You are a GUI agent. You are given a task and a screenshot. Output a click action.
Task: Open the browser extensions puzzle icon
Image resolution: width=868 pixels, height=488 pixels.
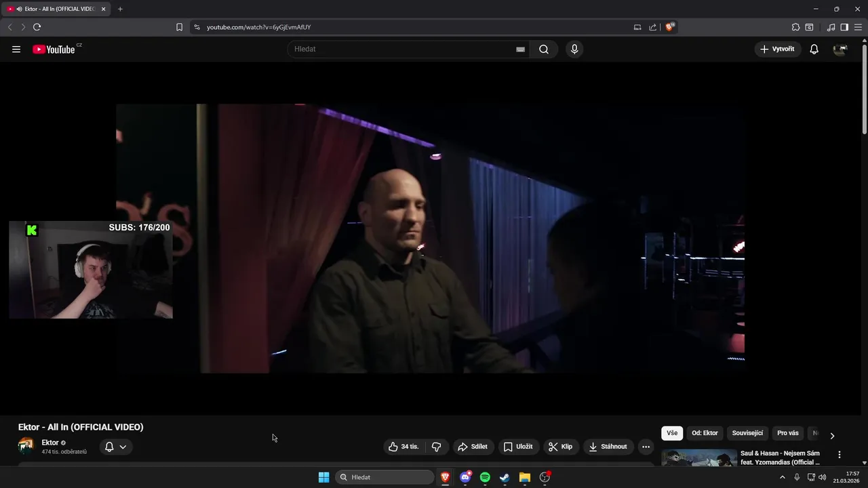click(795, 27)
